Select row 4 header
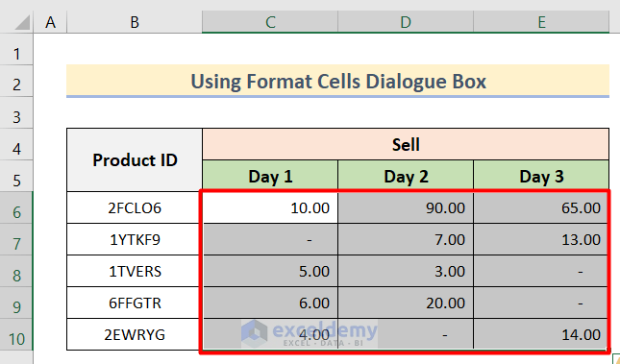The image size is (620, 364). pos(16,144)
